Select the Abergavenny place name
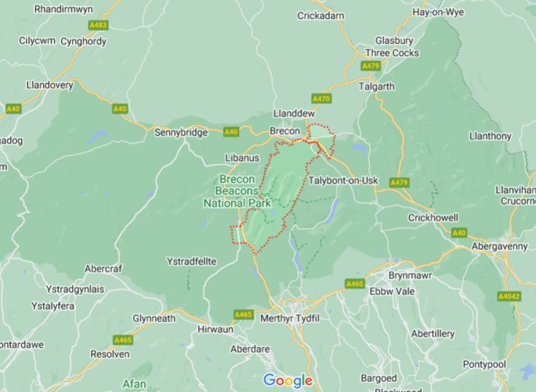 (x=500, y=246)
